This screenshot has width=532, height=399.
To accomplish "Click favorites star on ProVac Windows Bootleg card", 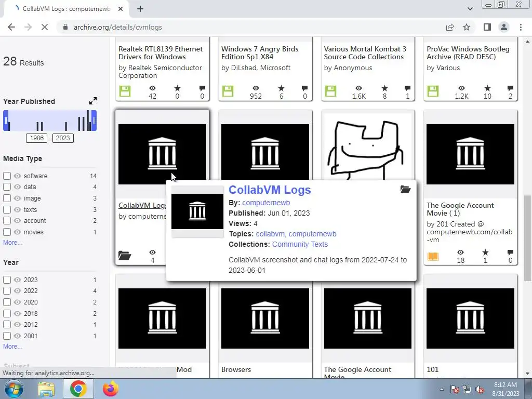I will coord(487,88).
